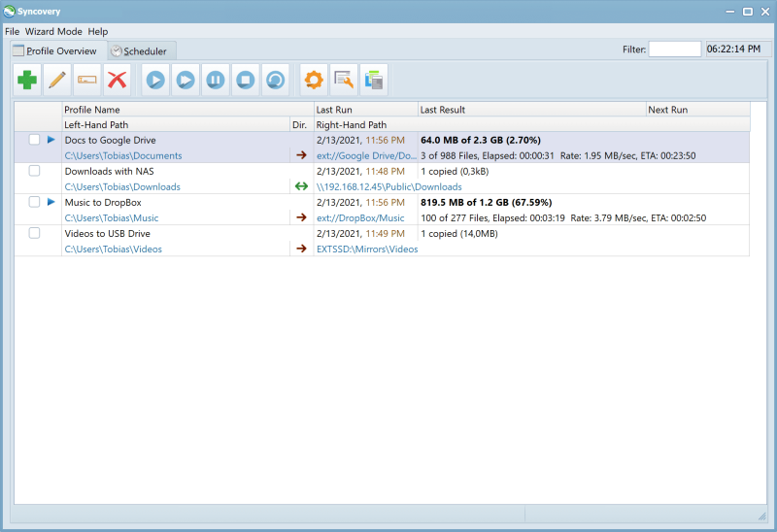Click blue running arrow for Music to DropBox
Image resolution: width=777 pixels, height=532 pixels.
[x=51, y=202]
